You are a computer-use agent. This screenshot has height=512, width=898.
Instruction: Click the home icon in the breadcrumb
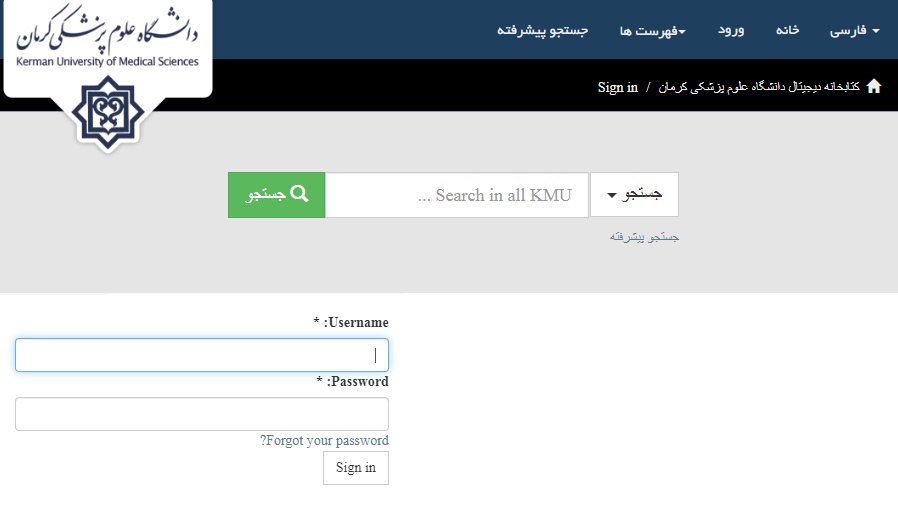[x=874, y=87]
